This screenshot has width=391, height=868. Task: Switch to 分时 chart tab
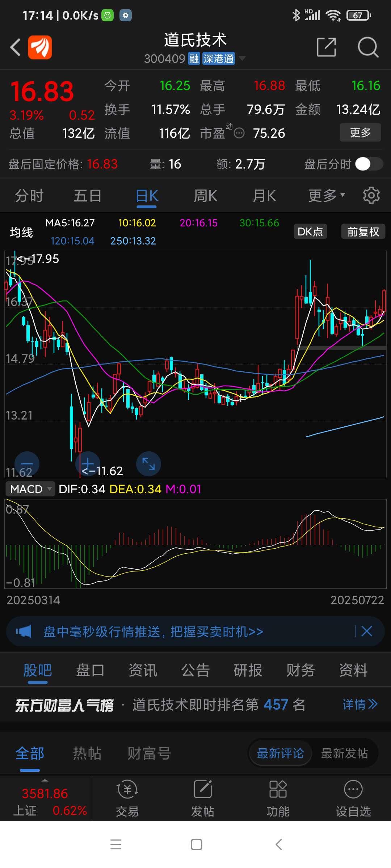(29, 196)
